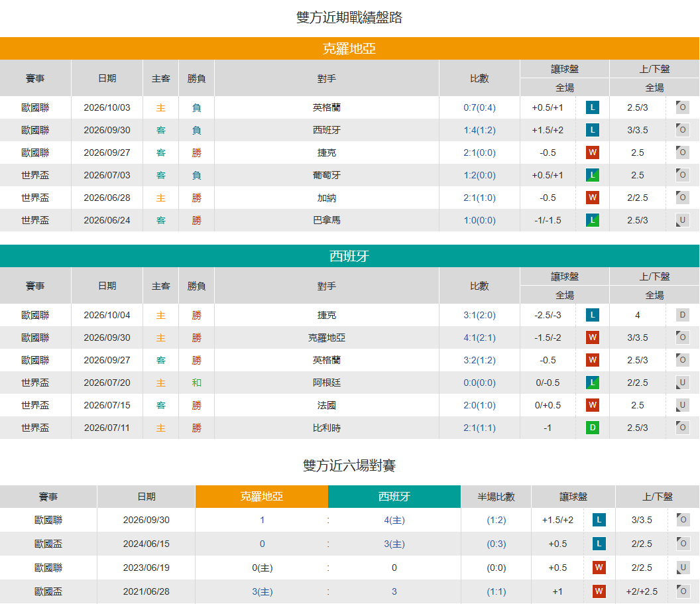Select the U badge in the 阿根廷 row
The height and width of the screenshot is (604, 700).
click(683, 383)
